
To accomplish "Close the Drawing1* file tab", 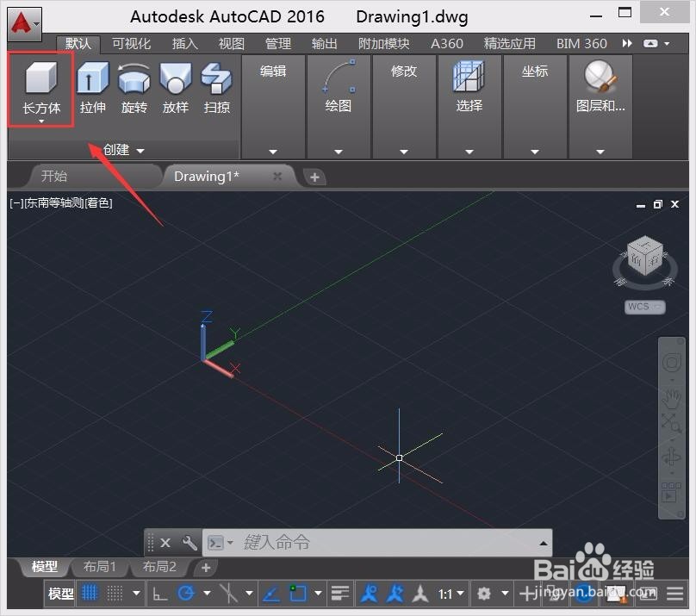I will 277,177.
